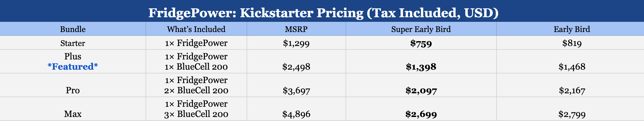Click the Super Early Bird header
This screenshot has height=121, width=644.
[x=421, y=29]
